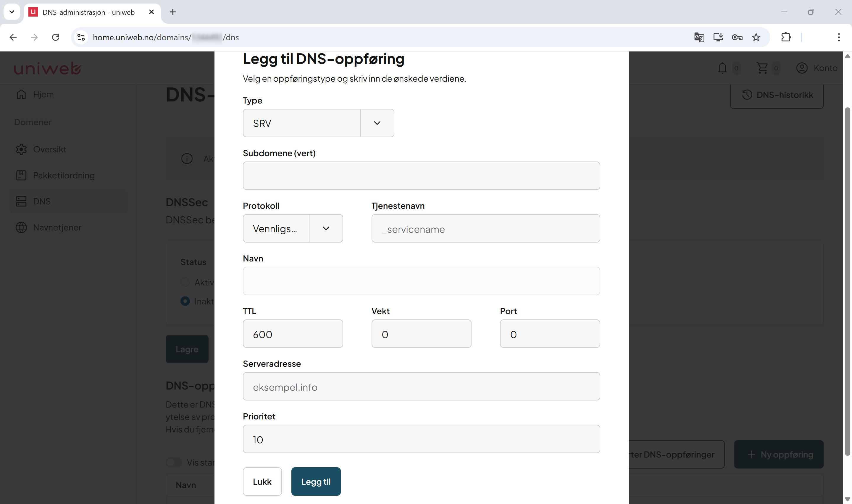Viewport: 852px width, 504px height.
Task: Edit the TTL value 600
Action: click(293, 334)
